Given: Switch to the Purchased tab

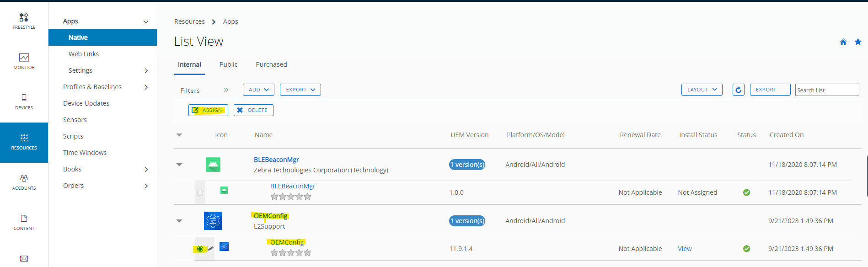Looking at the screenshot, I should coord(271,64).
